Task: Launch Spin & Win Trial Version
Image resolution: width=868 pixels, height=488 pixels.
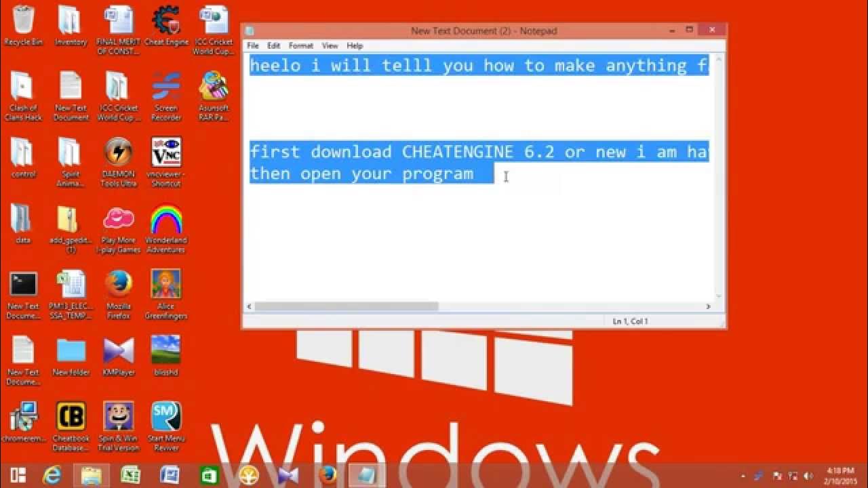Action: tap(119, 427)
